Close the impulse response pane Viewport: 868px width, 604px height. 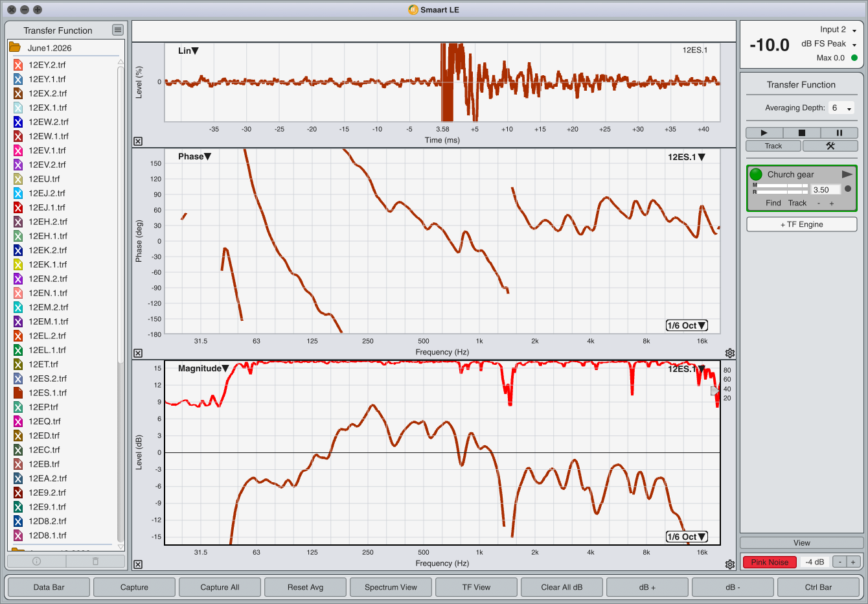coord(138,141)
